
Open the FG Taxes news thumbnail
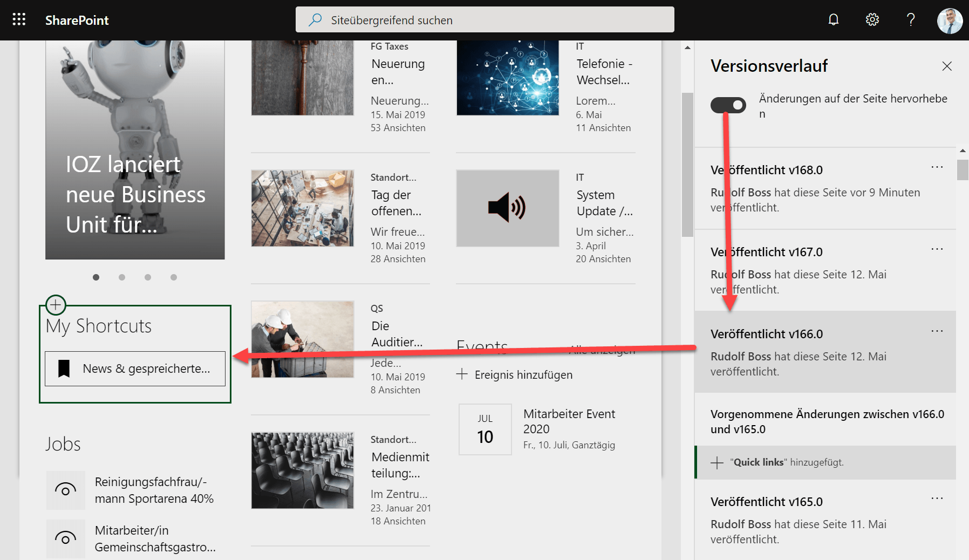(302, 78)
